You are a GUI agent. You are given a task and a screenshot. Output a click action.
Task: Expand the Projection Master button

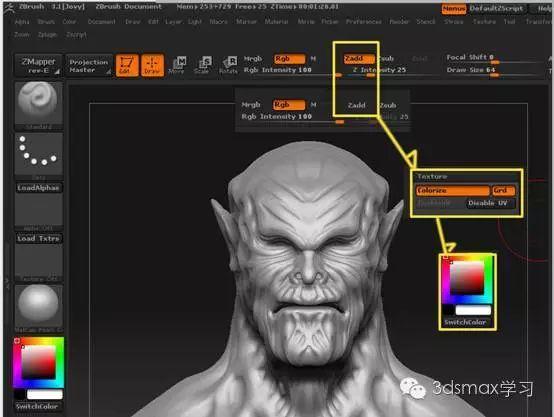(x=89, y=65)
